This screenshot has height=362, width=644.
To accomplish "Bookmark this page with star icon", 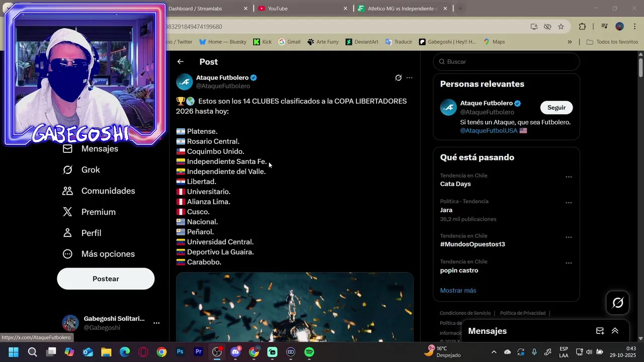I will point(561,27).
